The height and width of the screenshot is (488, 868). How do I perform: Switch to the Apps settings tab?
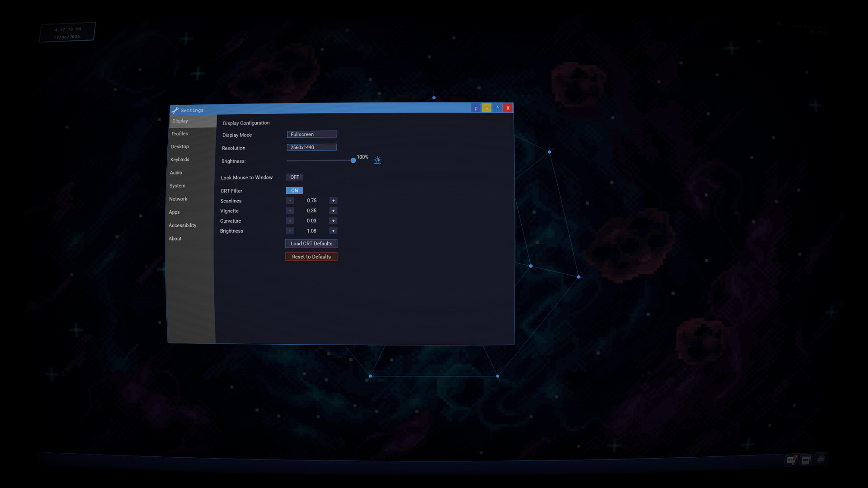(x=191, y=212)
